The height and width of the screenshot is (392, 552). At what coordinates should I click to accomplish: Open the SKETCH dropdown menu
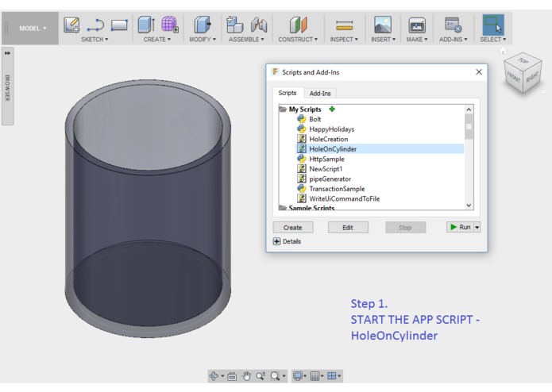pyautogui.click(x=95, y=40)
